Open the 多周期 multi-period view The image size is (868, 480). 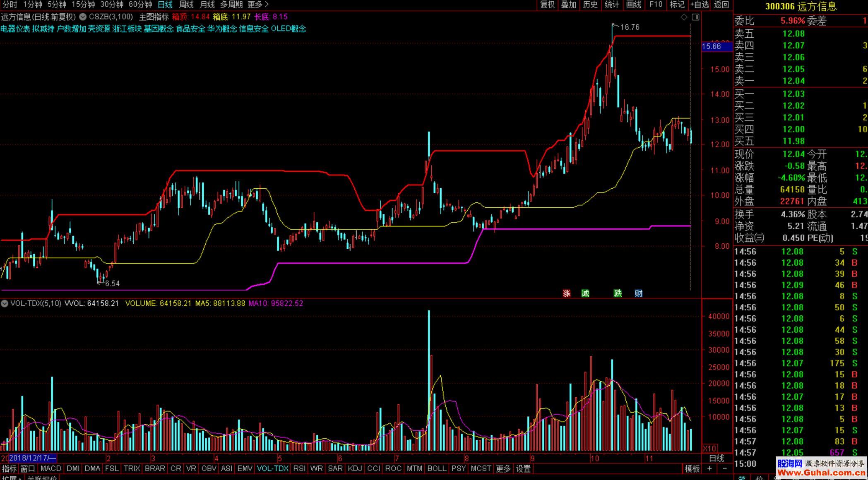click(231, 5)
